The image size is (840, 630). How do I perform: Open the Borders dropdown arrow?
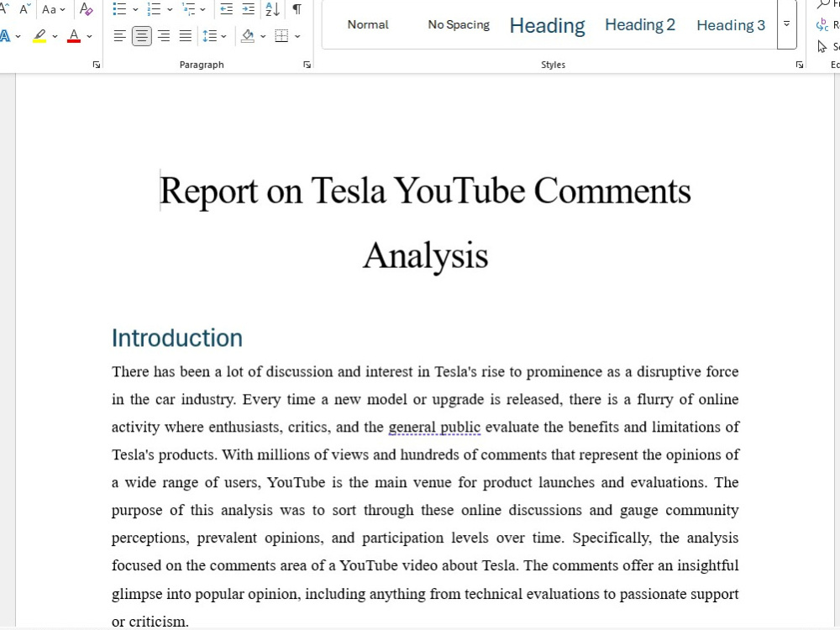click(297, 36)
